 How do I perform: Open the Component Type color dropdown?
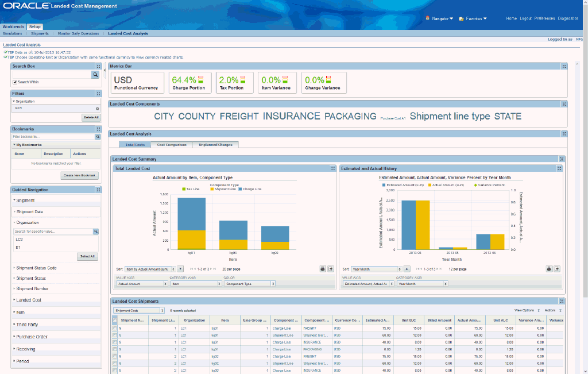pyautogui.click(x=250, y=284)
